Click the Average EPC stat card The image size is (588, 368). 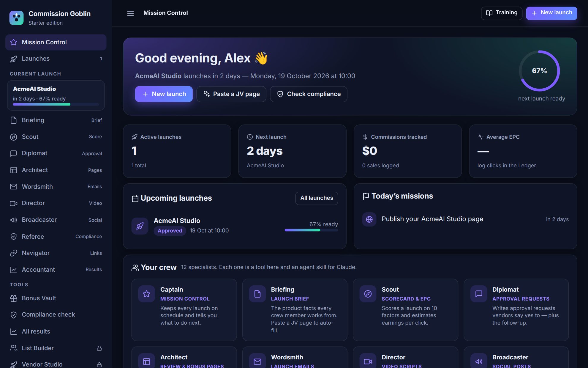pyautogui.click(x=523, y=151)
